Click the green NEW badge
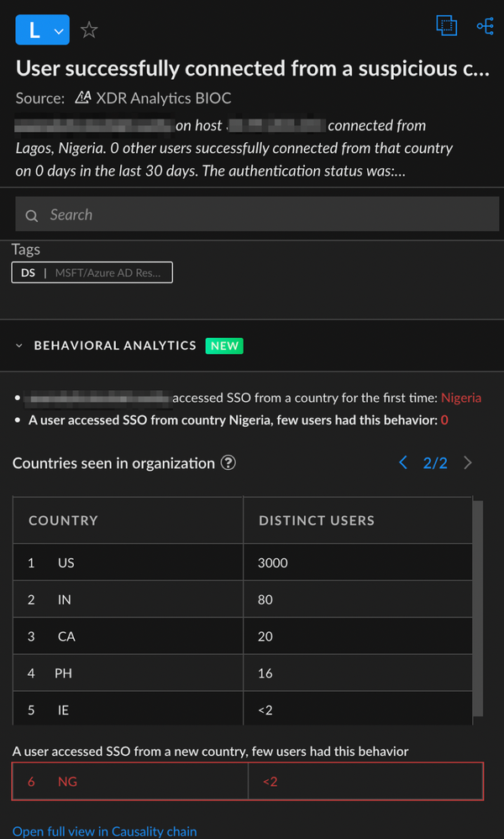The image size is (504, 839). click(x=224, y=346)
